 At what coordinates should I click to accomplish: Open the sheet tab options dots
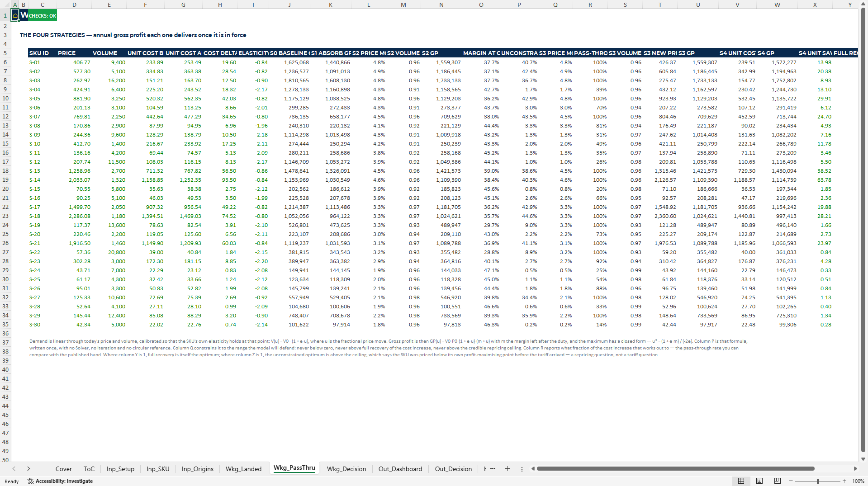click(522, 469)
